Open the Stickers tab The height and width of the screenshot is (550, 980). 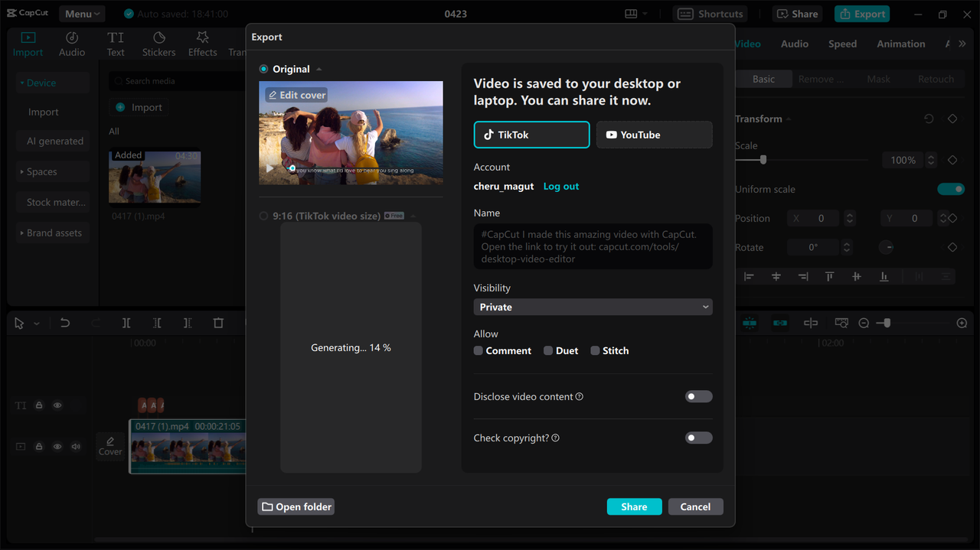click(158, 44)
